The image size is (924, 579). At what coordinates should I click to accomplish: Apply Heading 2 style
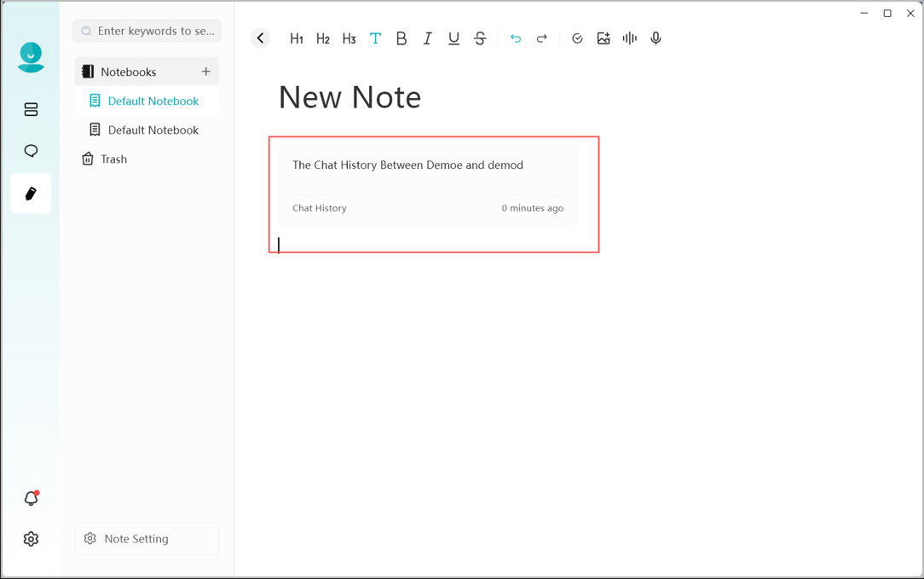point(323,39)
